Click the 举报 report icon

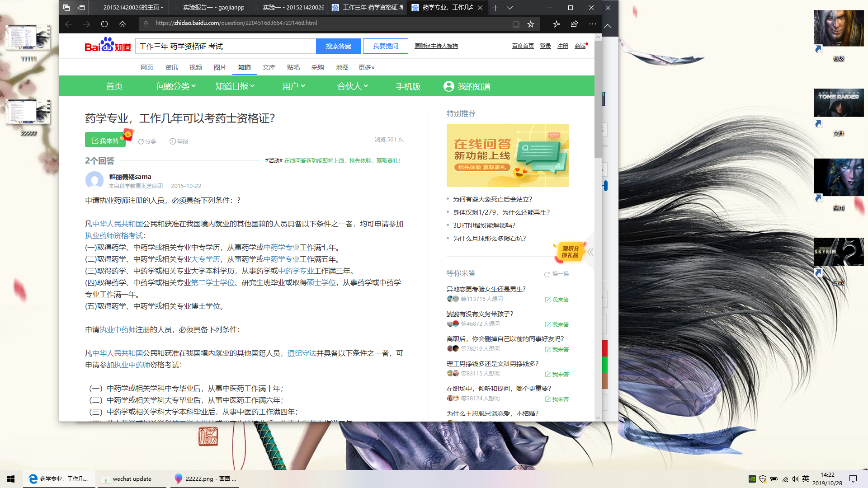pyautogui.click(x=173, y=141)
